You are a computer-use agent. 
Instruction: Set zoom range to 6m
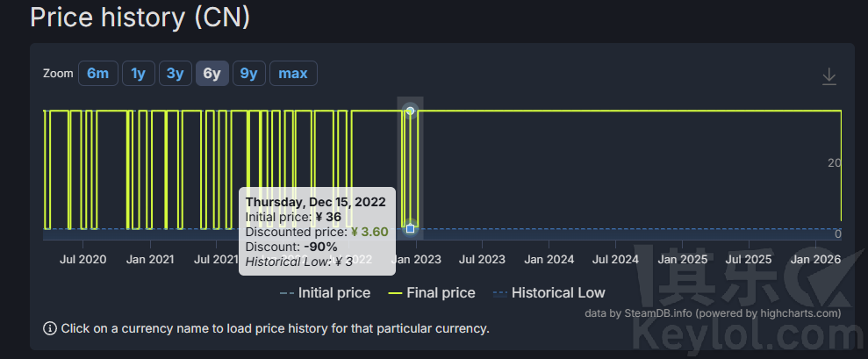97,74
